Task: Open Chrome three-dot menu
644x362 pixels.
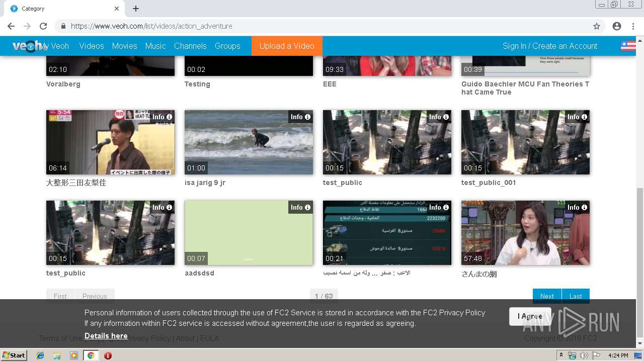Action: 632,26
